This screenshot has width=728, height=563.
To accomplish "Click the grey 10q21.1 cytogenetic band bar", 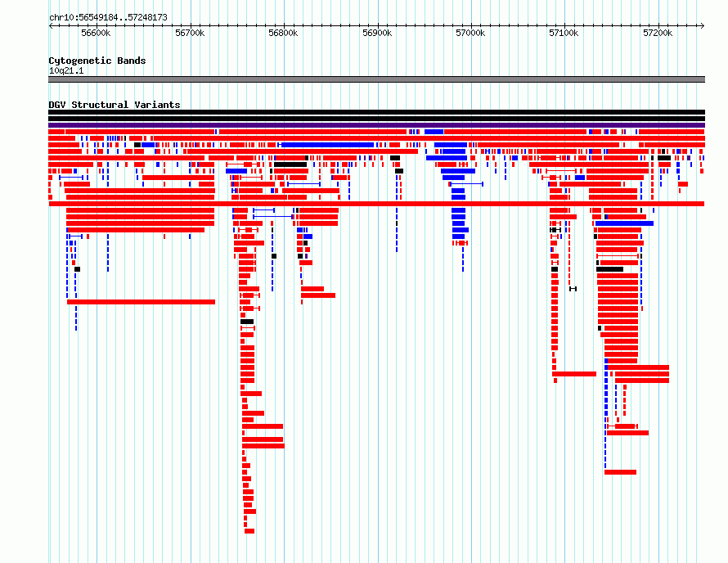I will pyautogui.click(x=376, y=79).
